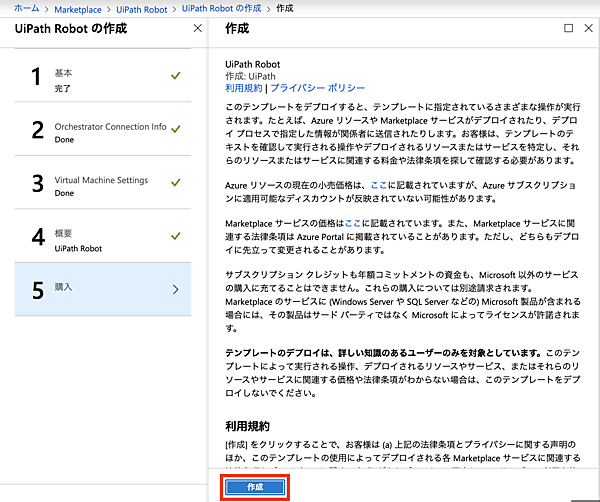Click checkmark next to Orchestrator Connection Info
Image resolution: width=600 pixels, height=502 pixels.
176,128
